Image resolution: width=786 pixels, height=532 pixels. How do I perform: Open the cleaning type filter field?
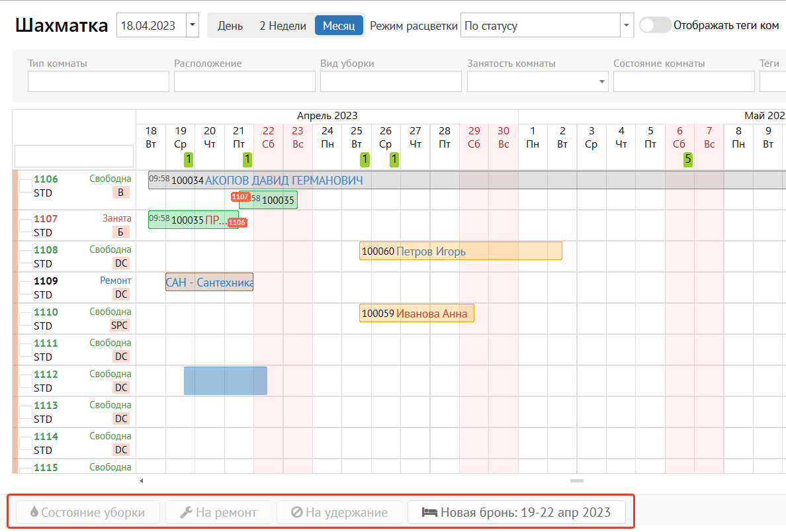pos(391,81)
